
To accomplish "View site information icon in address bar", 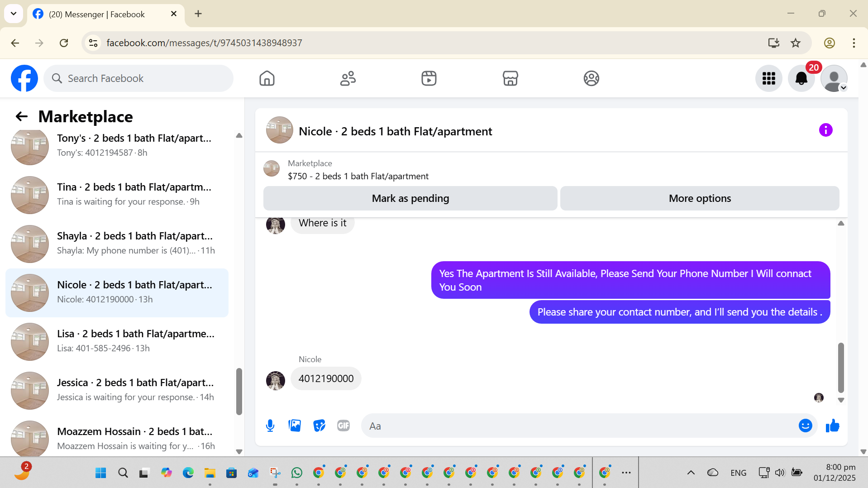I will point(93,43).
